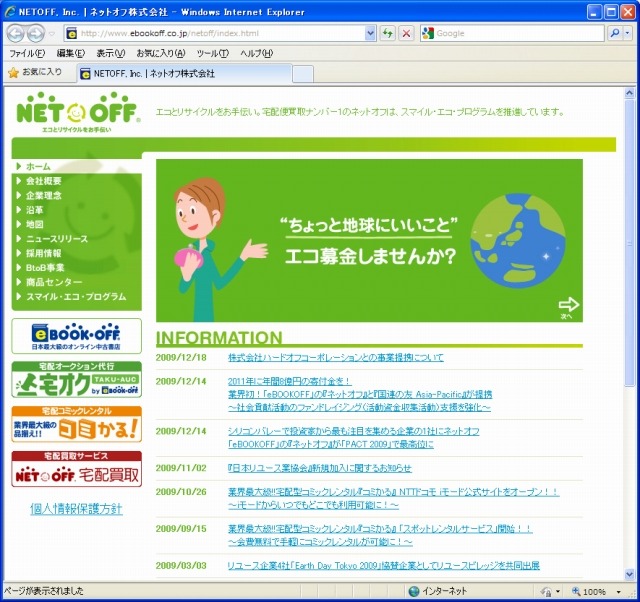Click the vertical scrollbar thumb
Viewport: 640px width, 602px height.
pos(629,243)
